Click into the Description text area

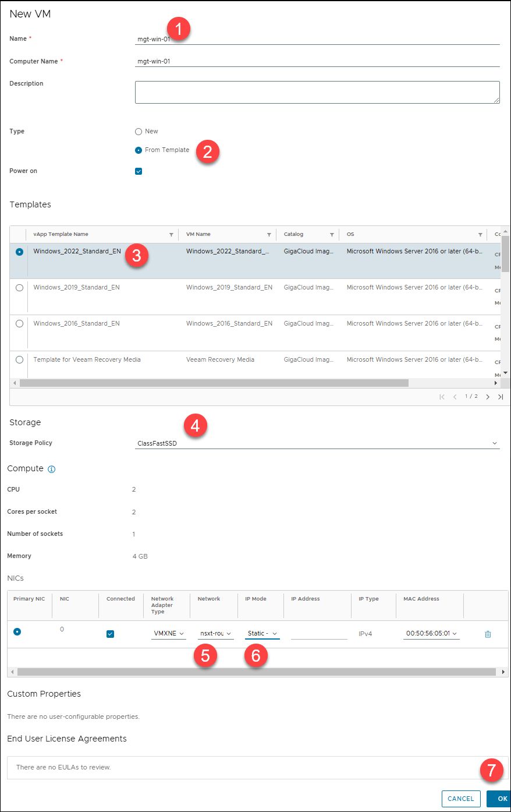(x=317, y=92)
